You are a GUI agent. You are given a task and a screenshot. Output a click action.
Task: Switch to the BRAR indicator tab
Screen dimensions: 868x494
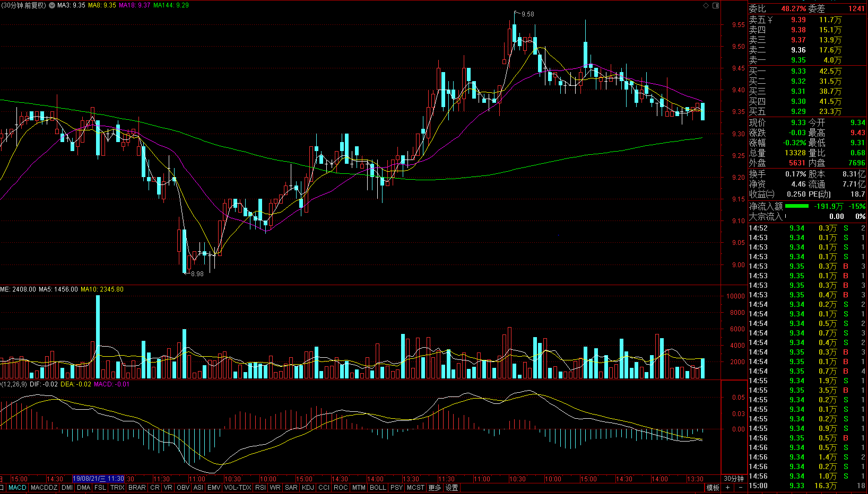click(x=137, y=488)
